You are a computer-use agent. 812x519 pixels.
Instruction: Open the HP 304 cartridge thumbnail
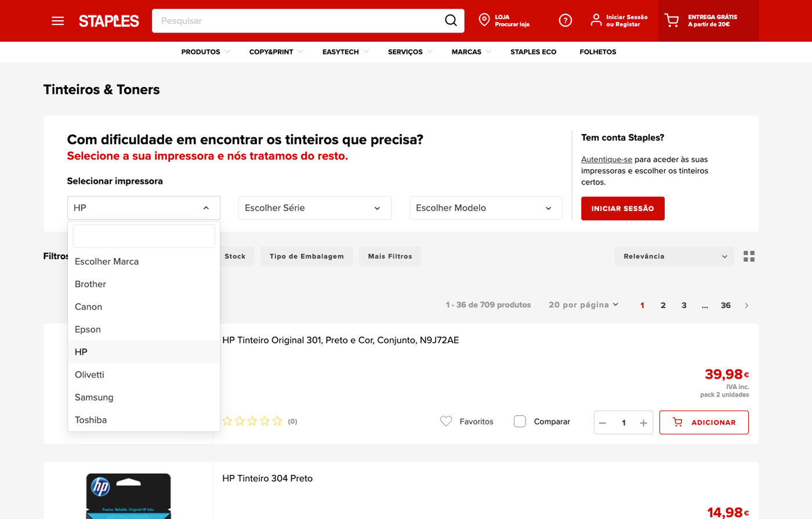coord(128,496)
